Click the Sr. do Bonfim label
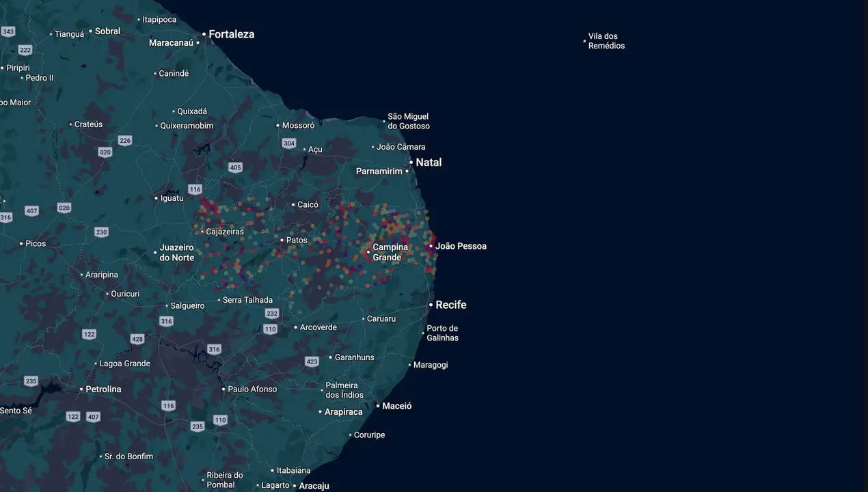Image resolution: width=868 pixels, height=492 pixels. (128, 456)
